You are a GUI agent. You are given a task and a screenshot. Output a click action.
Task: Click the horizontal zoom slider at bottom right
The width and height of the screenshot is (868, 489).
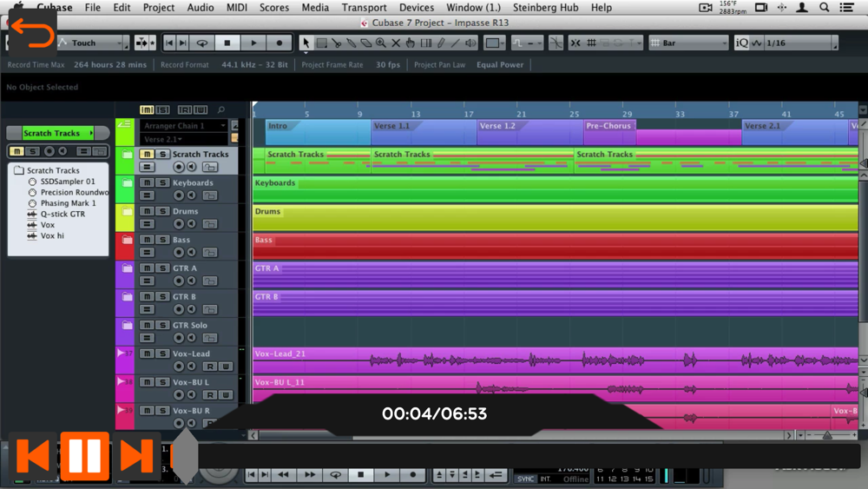click(x=827, y=435)
